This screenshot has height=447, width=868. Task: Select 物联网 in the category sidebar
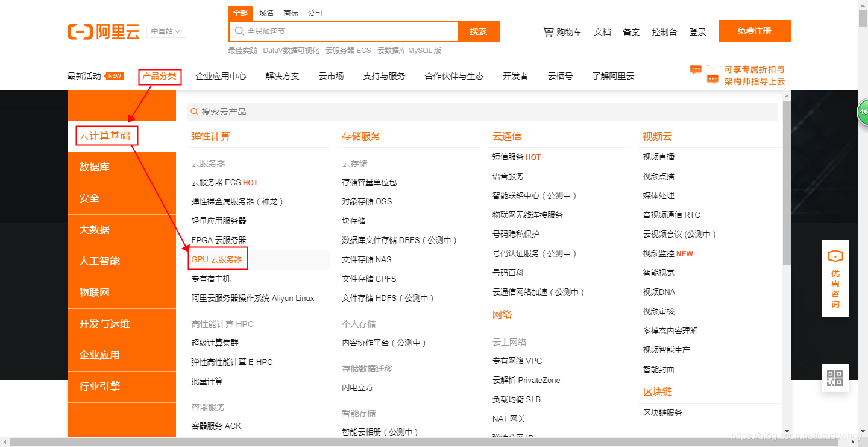point(122,293)
